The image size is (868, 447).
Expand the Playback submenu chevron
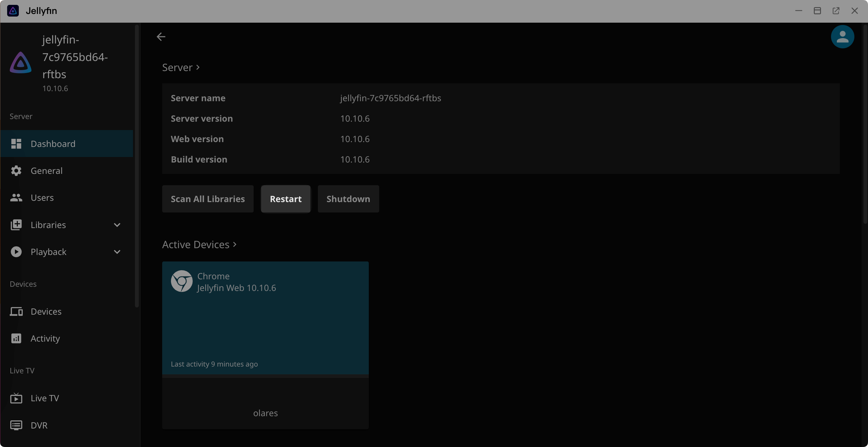[117, 252]
